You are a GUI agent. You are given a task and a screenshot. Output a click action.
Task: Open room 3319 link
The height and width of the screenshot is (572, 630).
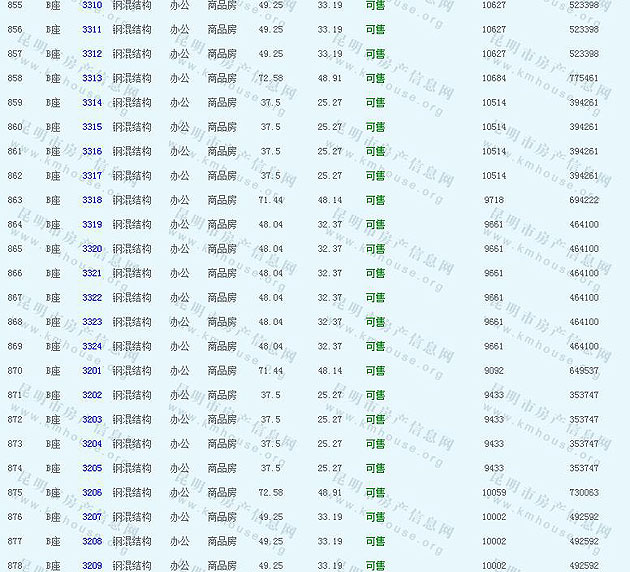(x=92, y=225)
